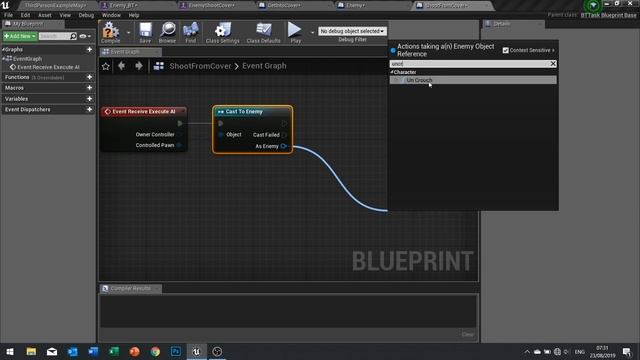Add a new function with plus icon
Viewport: 640px width, 360px height.
89,77
